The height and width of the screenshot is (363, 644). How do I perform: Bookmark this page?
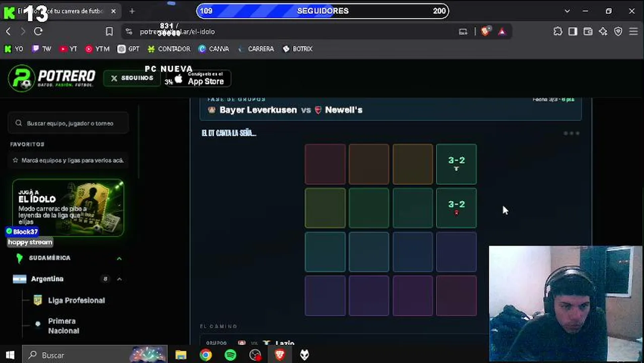[x=109, y=31]
